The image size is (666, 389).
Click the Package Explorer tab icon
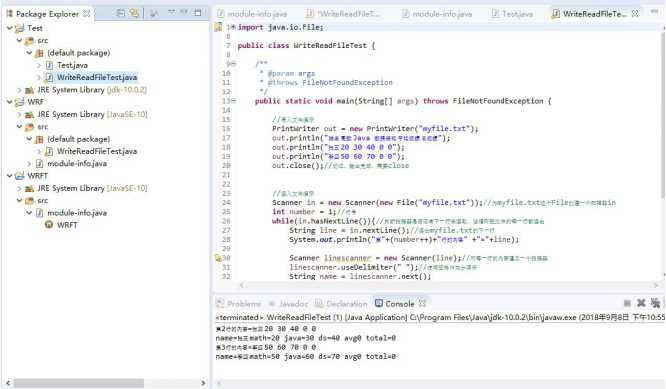point(9,14)
